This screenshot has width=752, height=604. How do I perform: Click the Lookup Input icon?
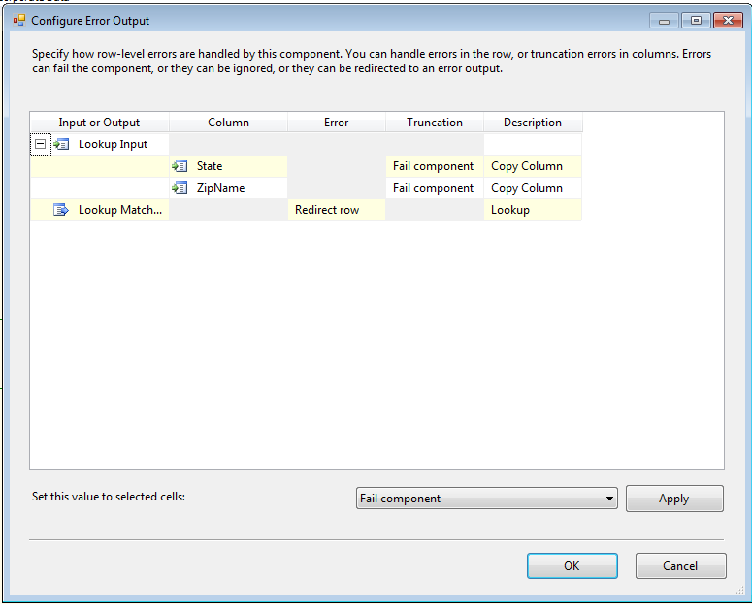61,144
